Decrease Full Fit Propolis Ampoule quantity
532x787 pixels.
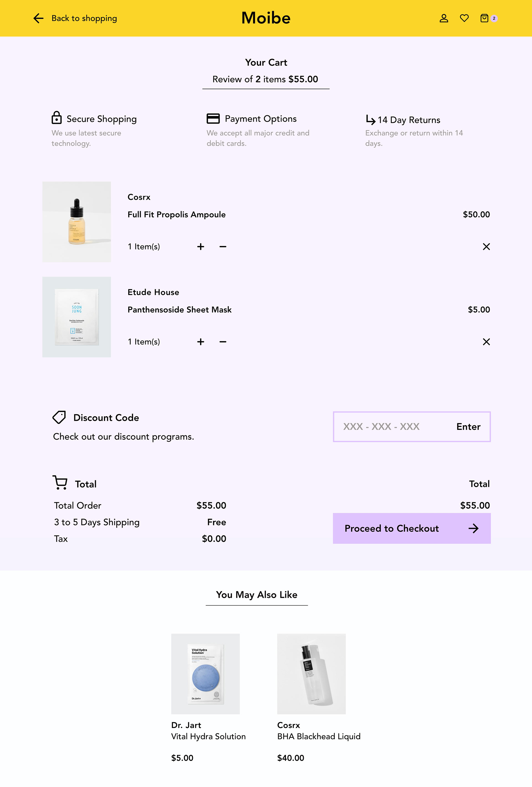pos(223,247)
